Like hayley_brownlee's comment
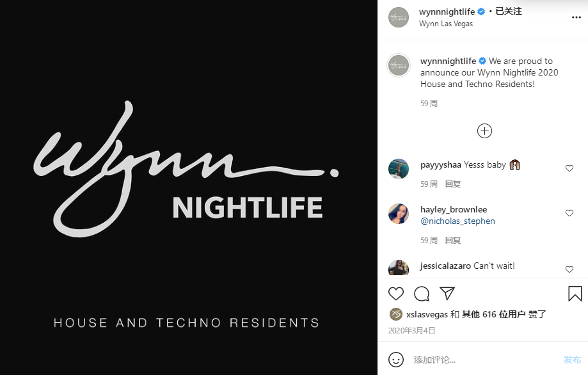Image resolution: width=588 pixels, height=375 pixels. 569,213
